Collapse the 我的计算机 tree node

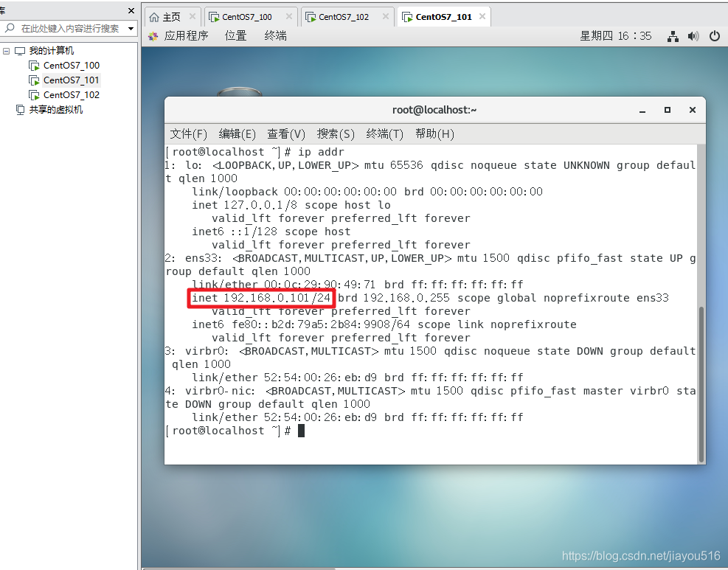(x=6, y=51)
